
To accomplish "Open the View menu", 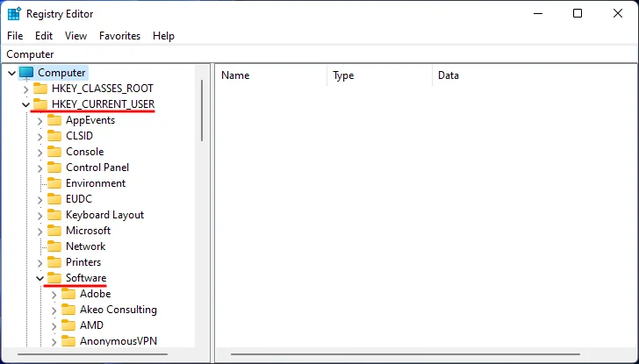I will click(75, 36).
